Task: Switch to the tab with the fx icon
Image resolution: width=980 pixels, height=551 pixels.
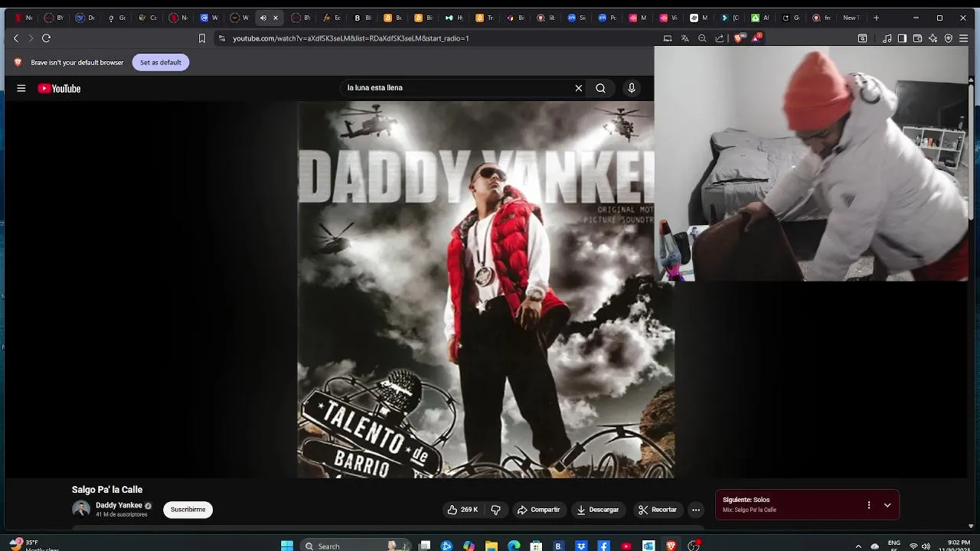Action: tap(332, 18)
